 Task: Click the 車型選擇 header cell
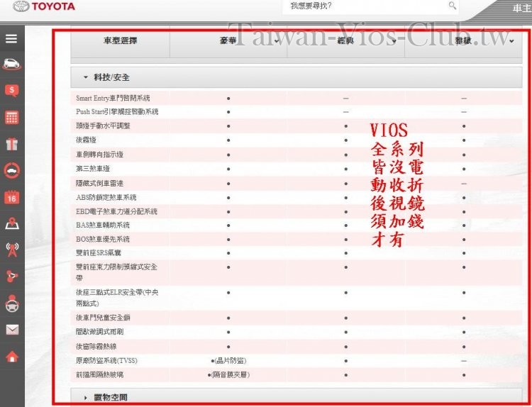pos(120,40)
